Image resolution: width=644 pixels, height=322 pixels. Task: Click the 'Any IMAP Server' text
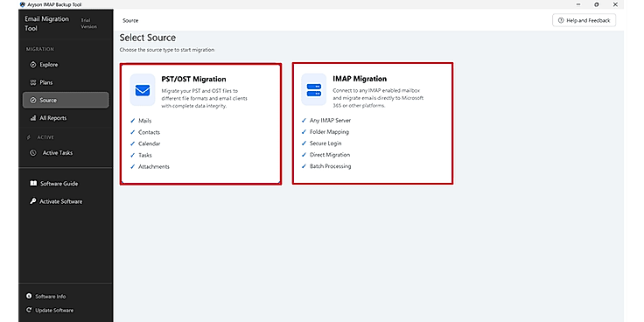[330, 121]
